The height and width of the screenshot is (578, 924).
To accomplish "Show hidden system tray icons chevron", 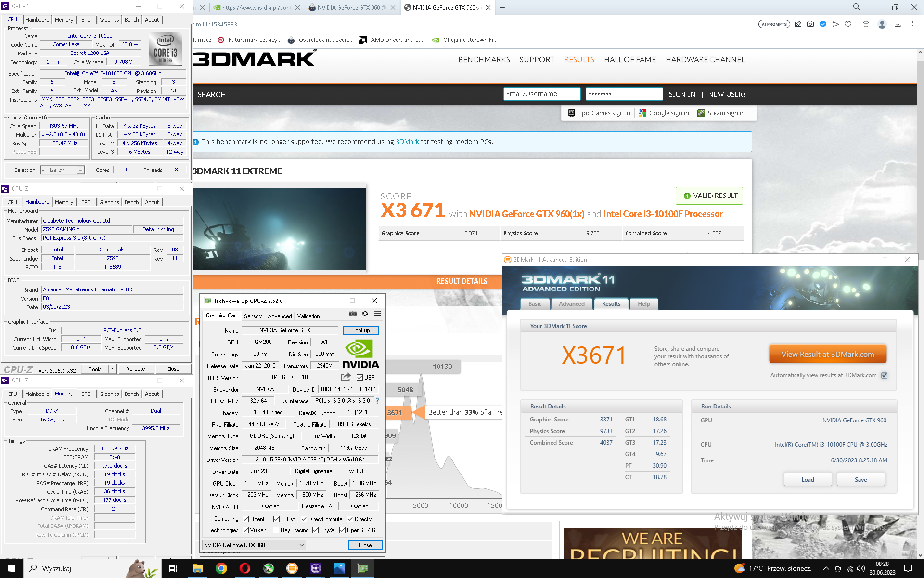I will [826, 568].
